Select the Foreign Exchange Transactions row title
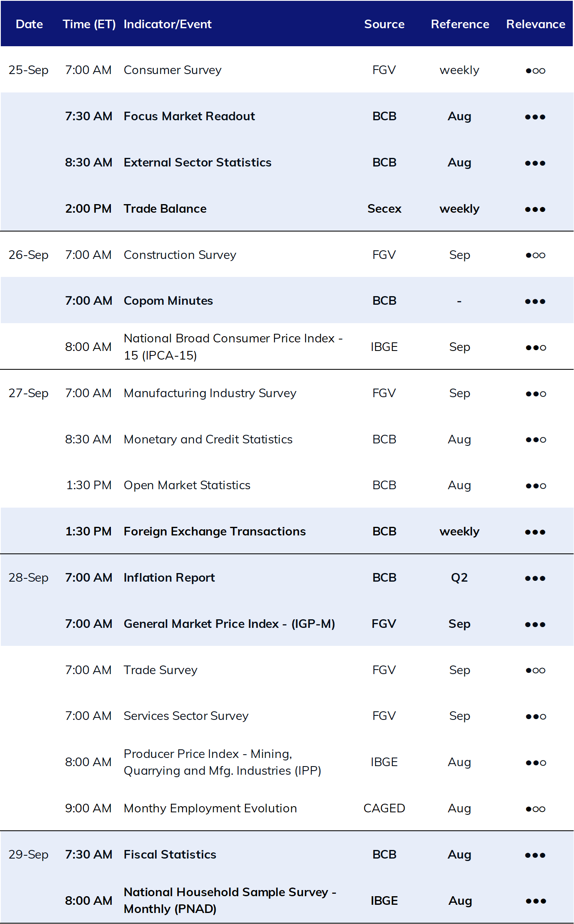The height and width of the screenshot is (924, 574). click(215, 531)
